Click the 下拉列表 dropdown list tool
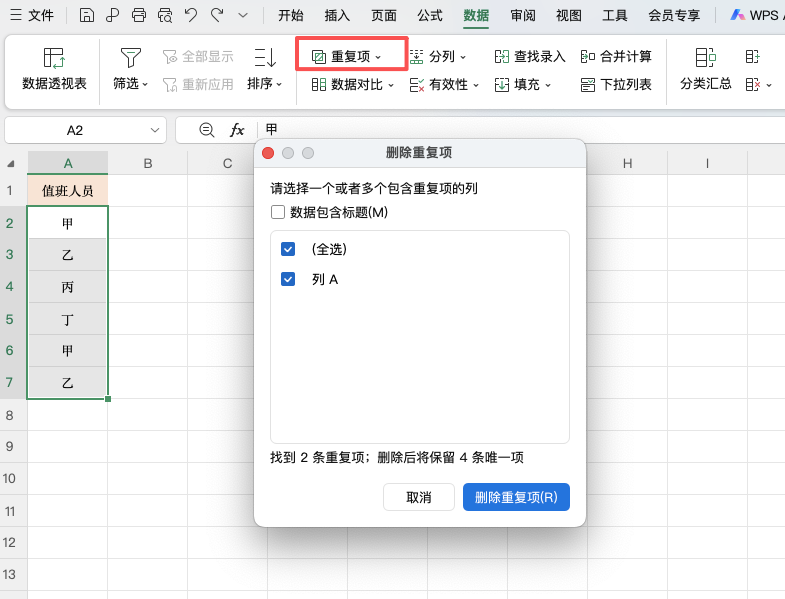Image resolution: width=785 pixels, height=599 pixels. 616,84
